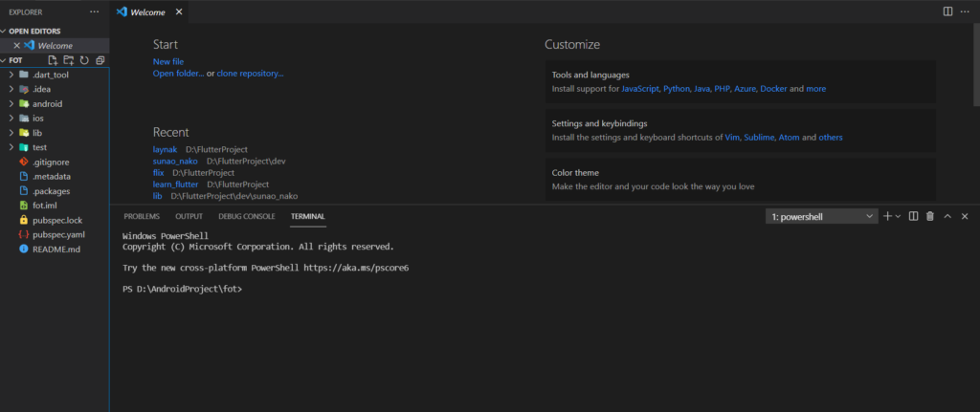This screenshot has width=980, height=412.
Task: Close the Welcome editor tab
Action: click(16, 45)
